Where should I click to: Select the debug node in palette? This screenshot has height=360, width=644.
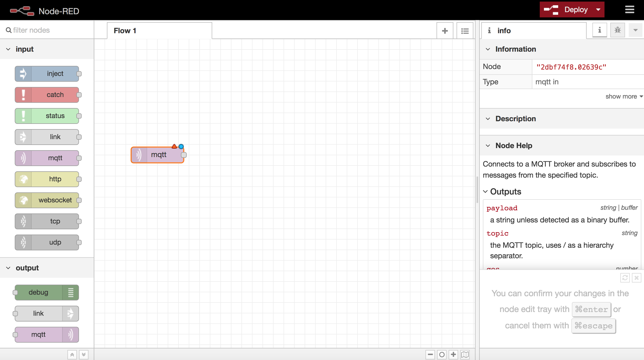click(x=47, y=292)
